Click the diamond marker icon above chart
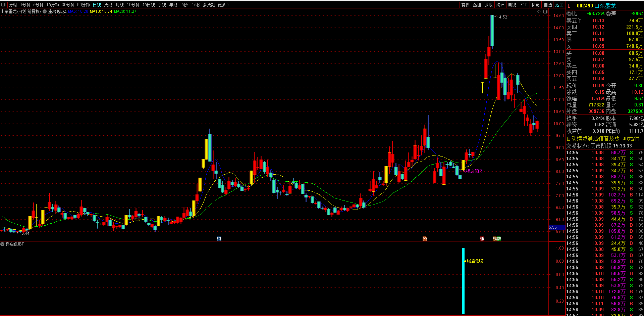The image size is (644, 316). [x=539, y=11]
